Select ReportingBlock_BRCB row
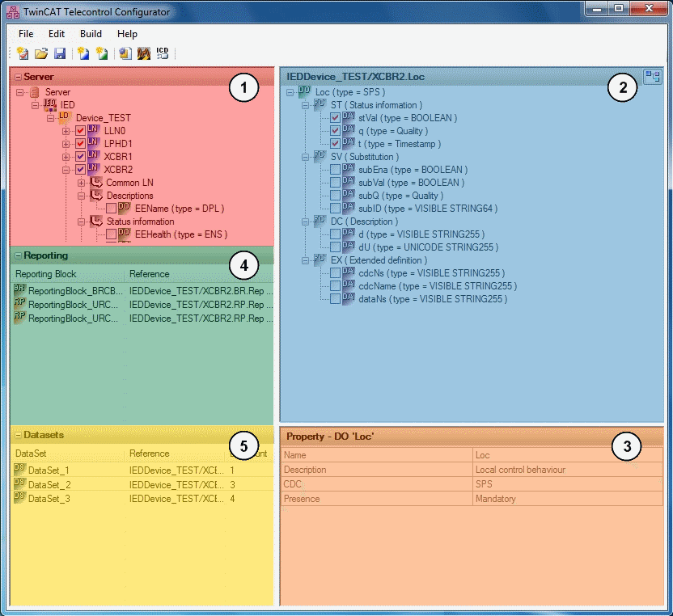 pyautogui.click(x=143, y=291)
